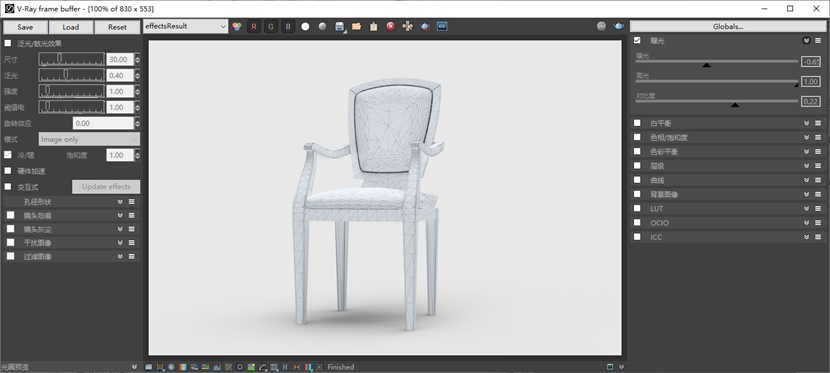Expand the 色相/饱和度 section chevron

[806, 137]
